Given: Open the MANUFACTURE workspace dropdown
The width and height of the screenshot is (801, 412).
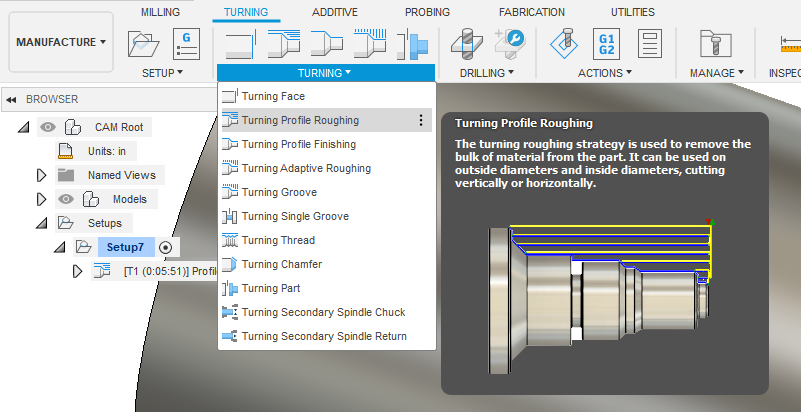Looking at the screenshot, I should (x=61, y=42).
